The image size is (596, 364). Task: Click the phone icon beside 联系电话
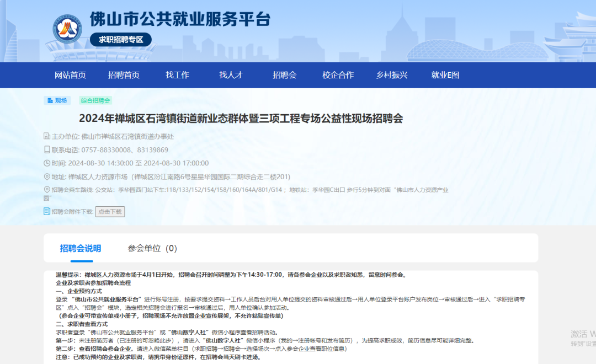pyautogui.click(x=47, y=149)
